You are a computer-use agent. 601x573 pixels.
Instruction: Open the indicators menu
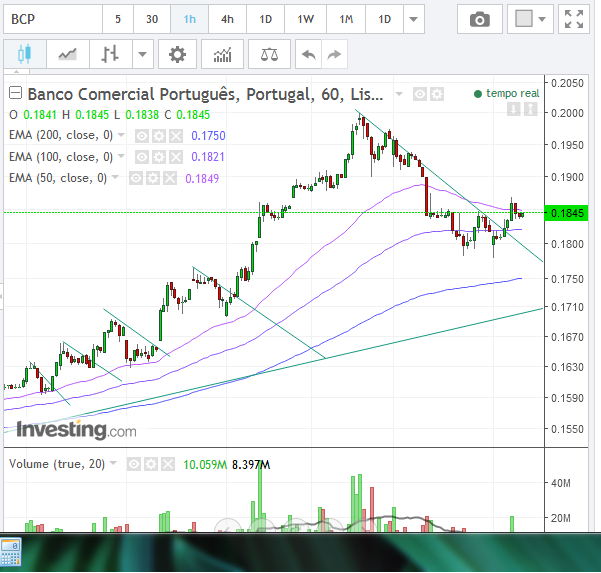point(222,55)
